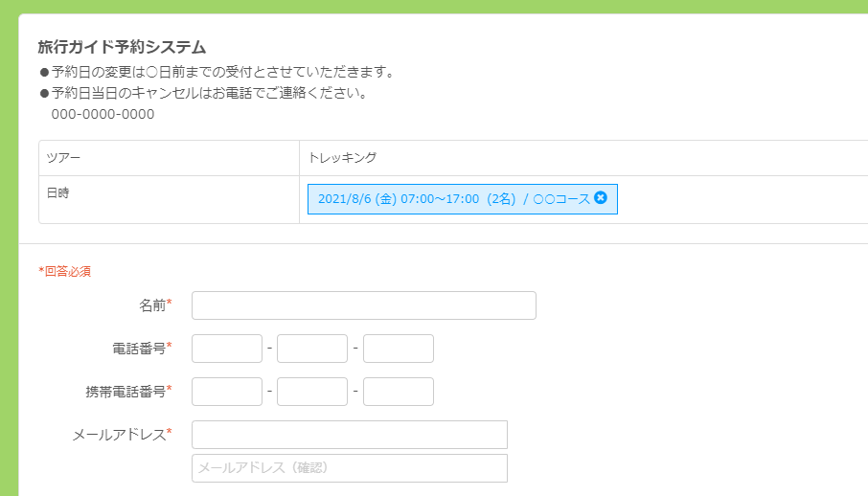The width and height of the screenshot is (868, 496).
Task: Click the 000-0000-0000 phone number text
Action: (x=103, y=115)
